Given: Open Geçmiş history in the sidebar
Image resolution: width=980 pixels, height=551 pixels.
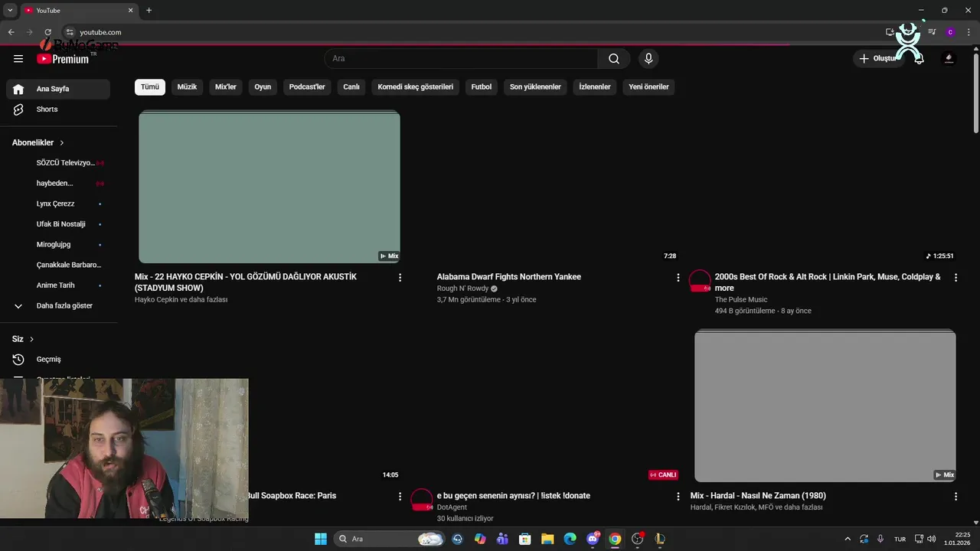Looking at the screenshot, I should tap(58, 359).
